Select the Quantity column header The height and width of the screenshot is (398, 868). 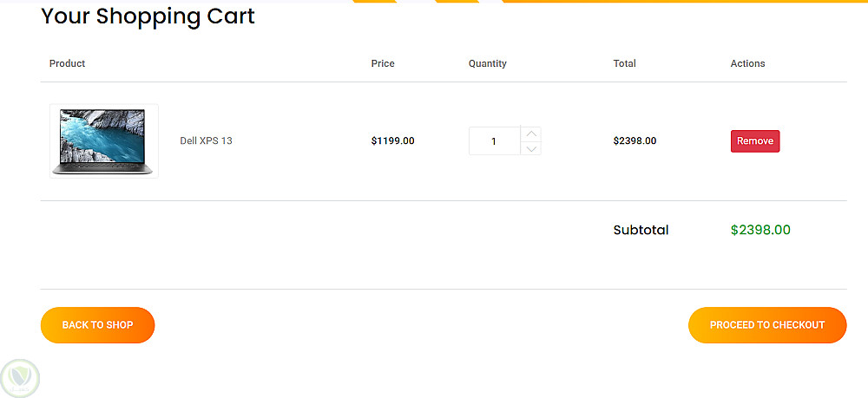[487, 63]
